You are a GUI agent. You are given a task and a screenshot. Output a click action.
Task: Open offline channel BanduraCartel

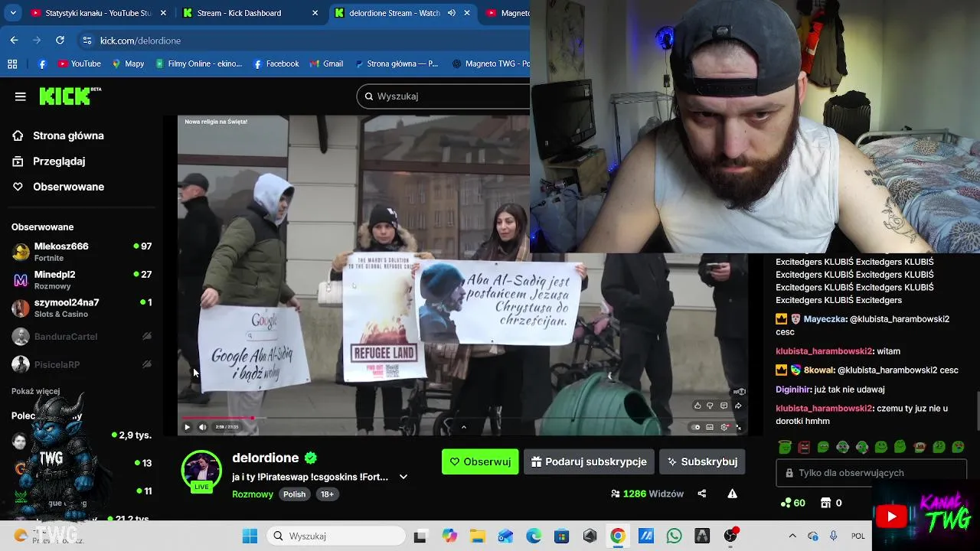(x=81, y=337)
